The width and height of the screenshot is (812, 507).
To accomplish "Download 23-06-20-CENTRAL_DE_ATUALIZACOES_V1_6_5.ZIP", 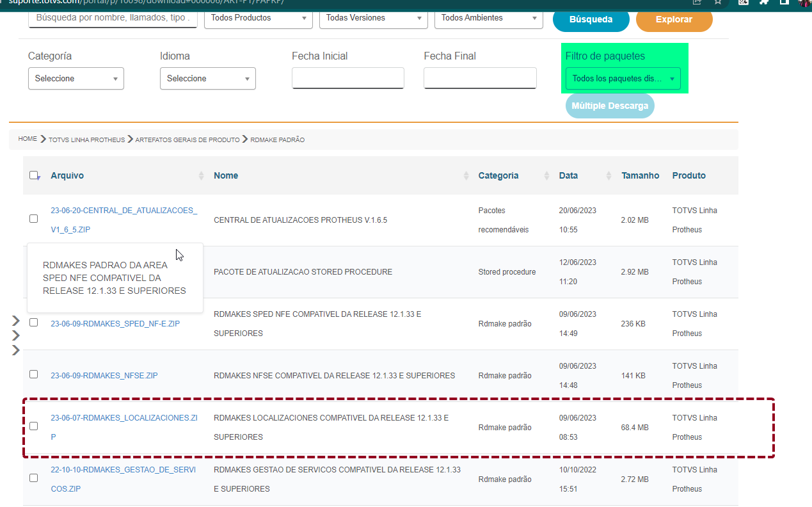I will point(124,220).
